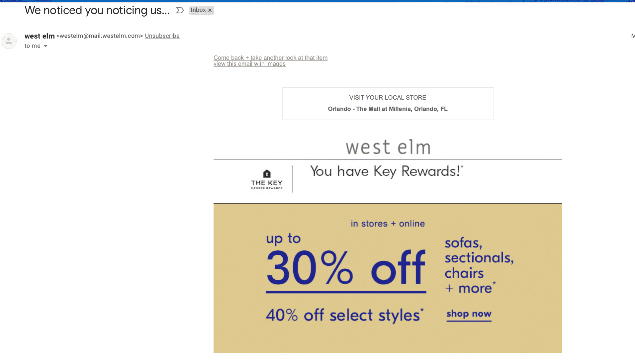The width and height of the screenshot is (635, 364).
Task: Open 'Come back + take another look' link
Action: click(270, 58)
